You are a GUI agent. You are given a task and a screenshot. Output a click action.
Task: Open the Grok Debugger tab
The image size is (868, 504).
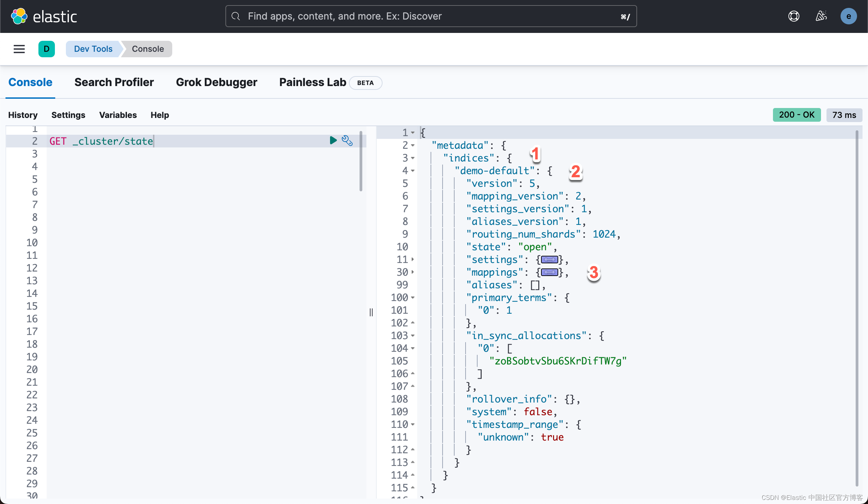pyautogui.click(x=216, y=82)
